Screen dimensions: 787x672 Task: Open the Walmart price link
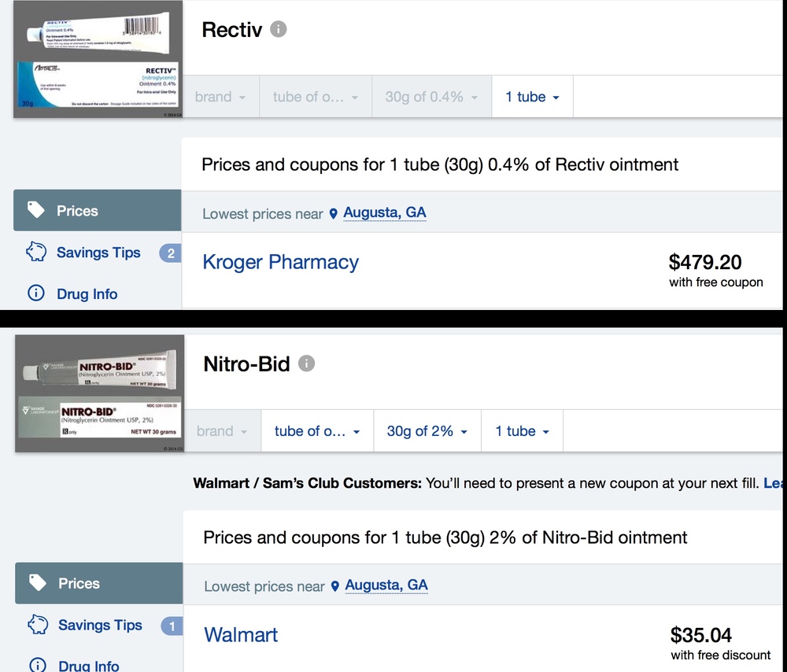click(241, 634)
